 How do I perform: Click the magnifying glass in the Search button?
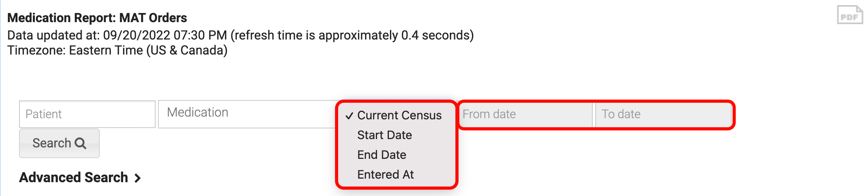pyautogui.click(x=80, y=143)
